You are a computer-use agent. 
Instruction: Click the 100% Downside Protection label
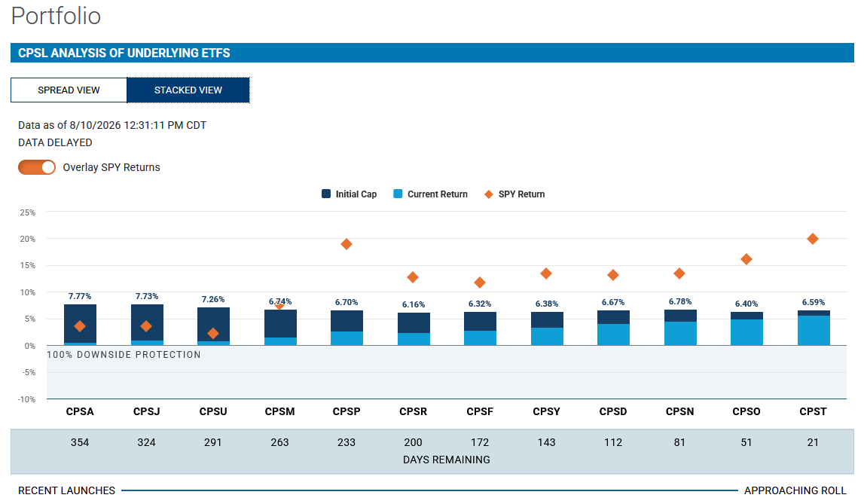coord(124,355)
